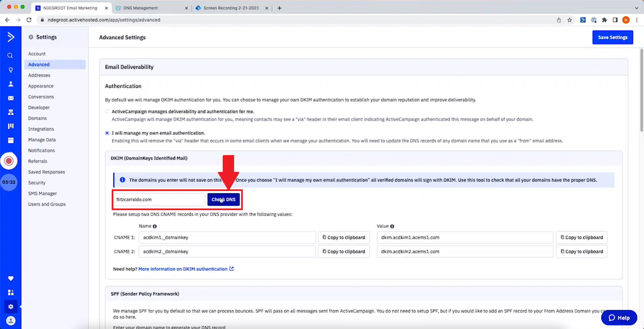Open the heart icon in sidebar
Screen dimensions: 644x329
pyautogui.click(x=11, y=278)
